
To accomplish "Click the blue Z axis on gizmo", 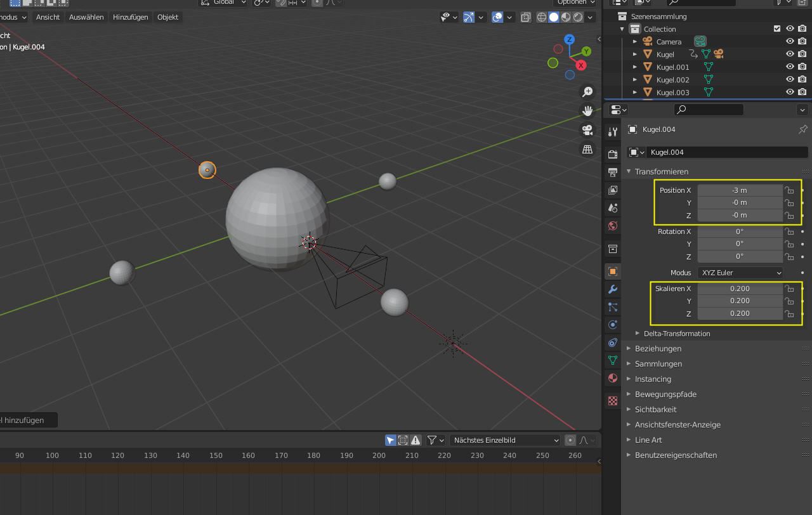I will point(570,39).
